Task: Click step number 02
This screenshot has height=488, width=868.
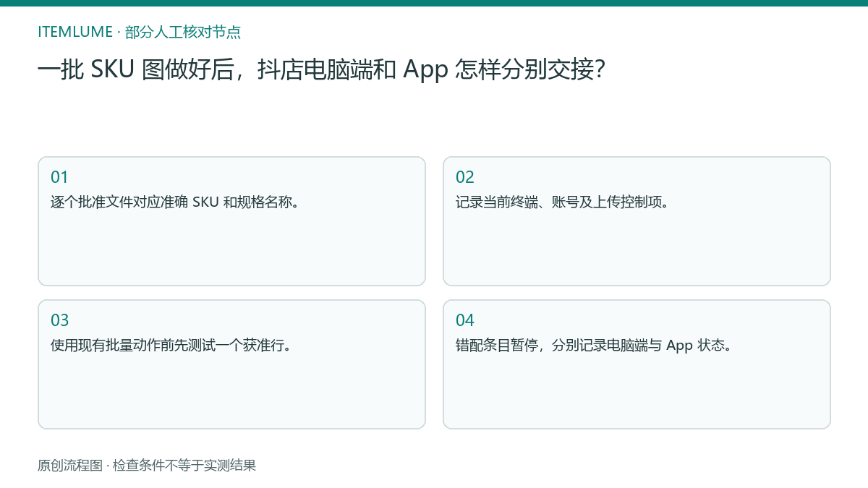Action: pyautogui.click(x=465, y=177)
